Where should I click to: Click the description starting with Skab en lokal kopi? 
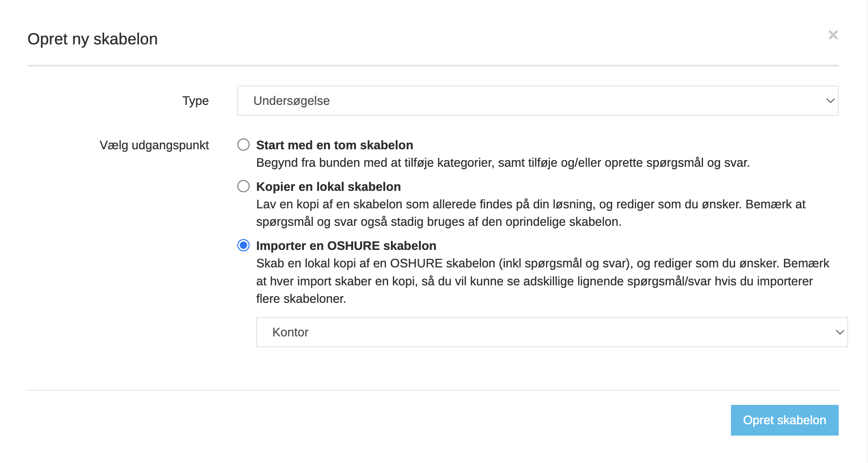[x=543, y=281]
